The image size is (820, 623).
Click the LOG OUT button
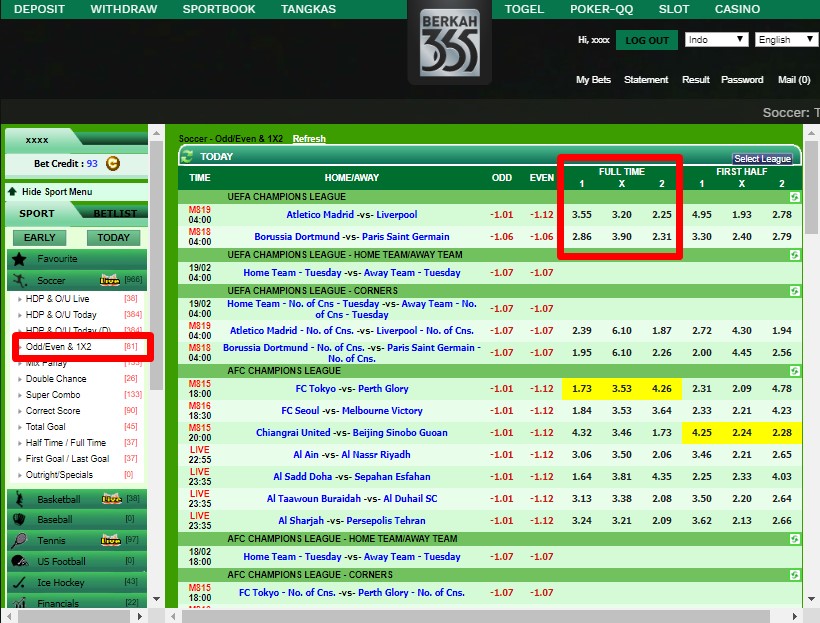coord(645,40)
